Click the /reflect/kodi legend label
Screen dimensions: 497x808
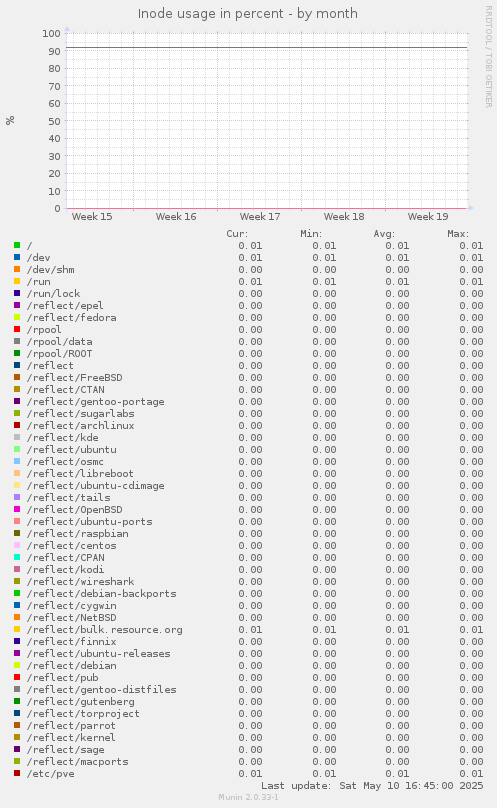pyautogui.click(x=65, y=569)
